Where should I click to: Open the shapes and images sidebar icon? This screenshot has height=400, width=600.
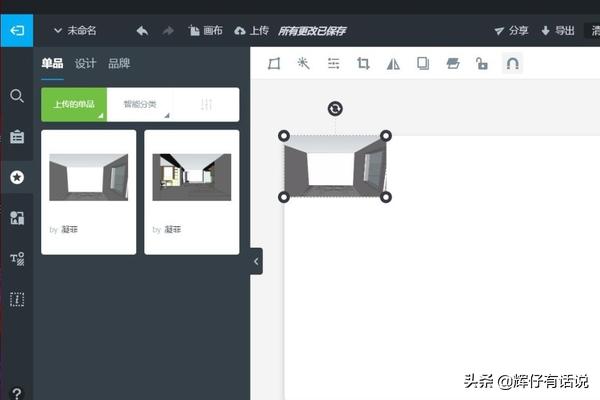coord(17,218)
